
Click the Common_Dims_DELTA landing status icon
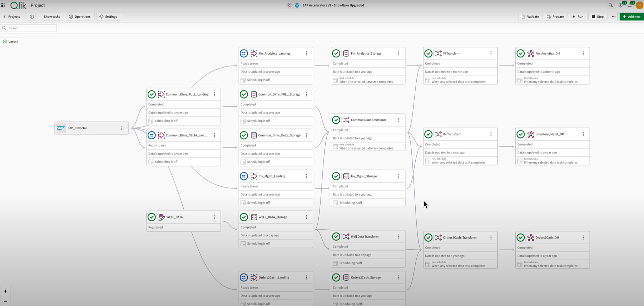[x=152, y=135]
